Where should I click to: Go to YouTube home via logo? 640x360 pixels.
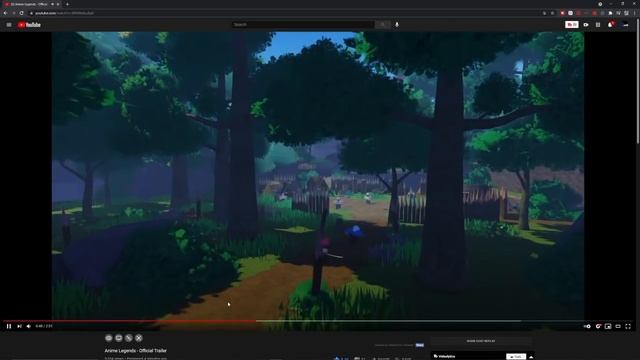(29, 25)
